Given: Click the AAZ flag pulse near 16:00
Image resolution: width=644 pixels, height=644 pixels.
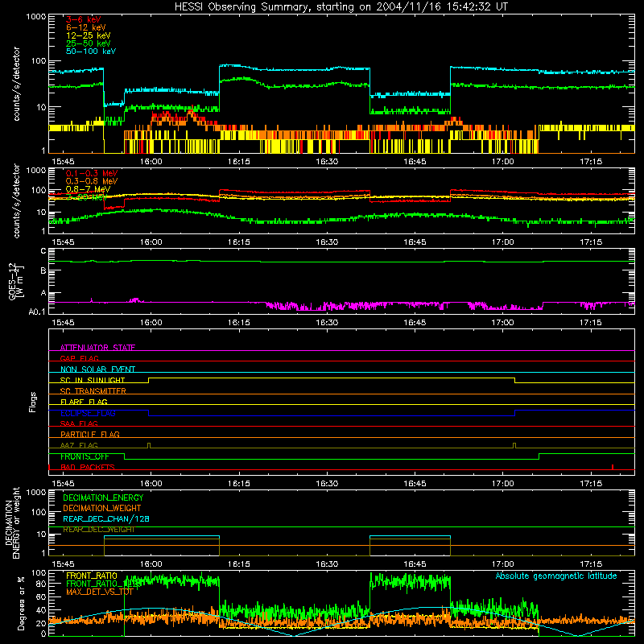Looking at the screenshot, I should point(149,446).
